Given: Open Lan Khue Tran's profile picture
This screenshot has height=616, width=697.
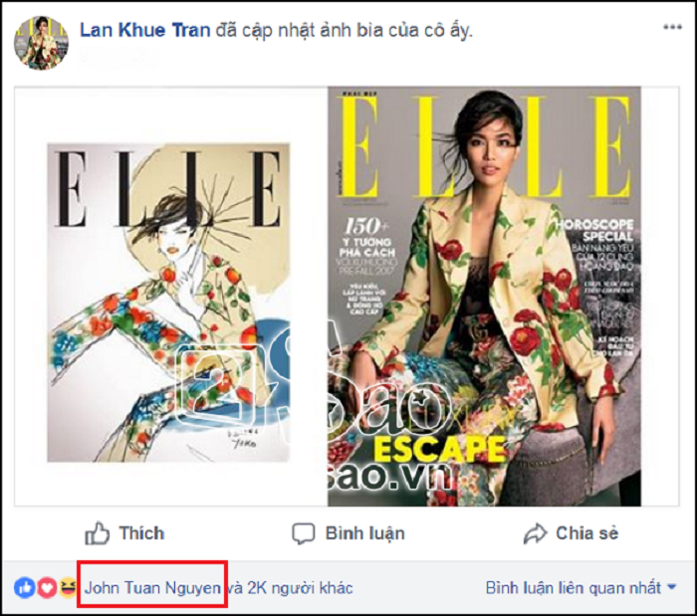Looking at the screenshot, I should (41, 43).
